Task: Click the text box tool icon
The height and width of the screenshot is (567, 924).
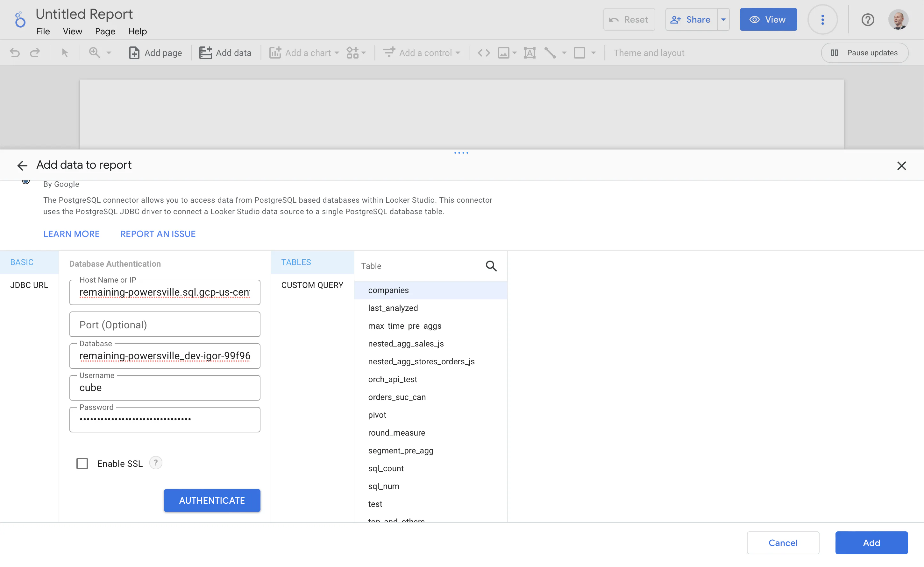Action: 529,53
